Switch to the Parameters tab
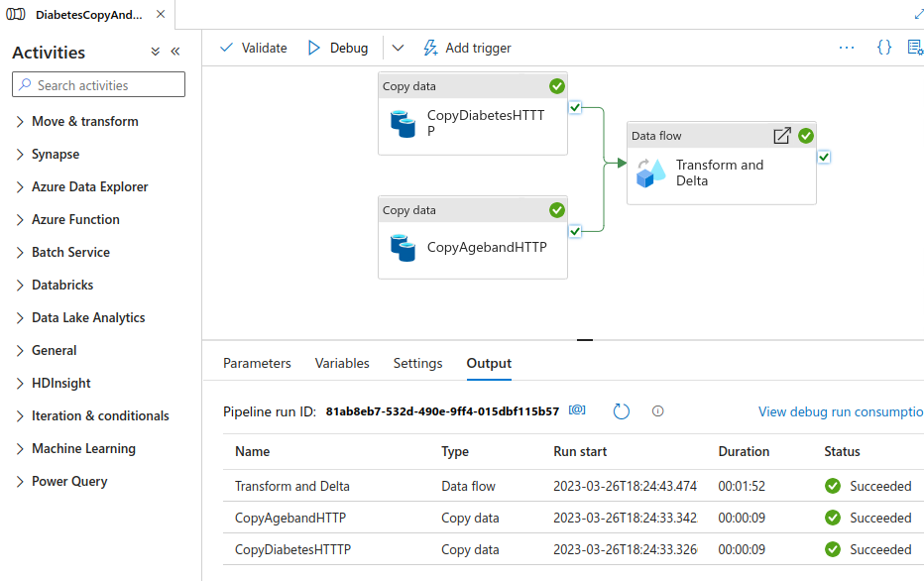This screenshot has height=581, width=924. pyautogui.click(x=257, y=363)
